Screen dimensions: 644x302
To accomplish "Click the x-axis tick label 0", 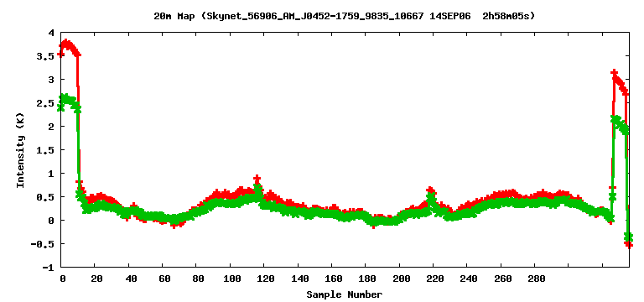I will [x=62, y=279].
